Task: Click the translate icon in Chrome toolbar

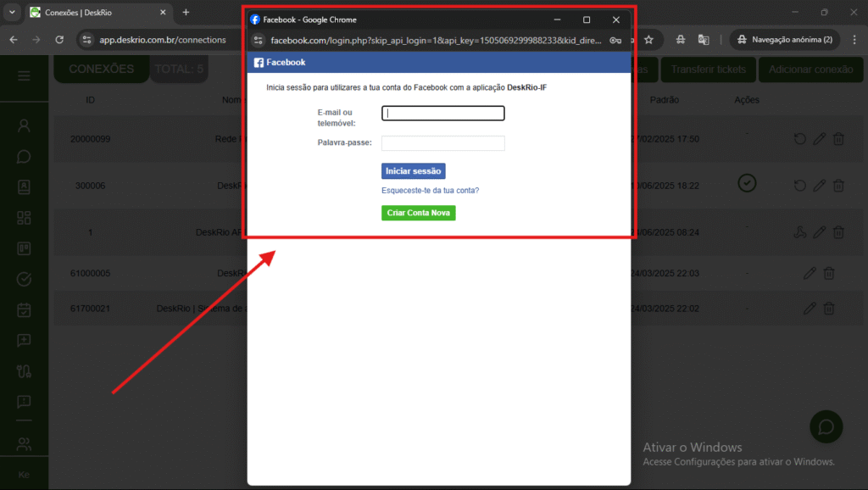Action: pos(704,40)
